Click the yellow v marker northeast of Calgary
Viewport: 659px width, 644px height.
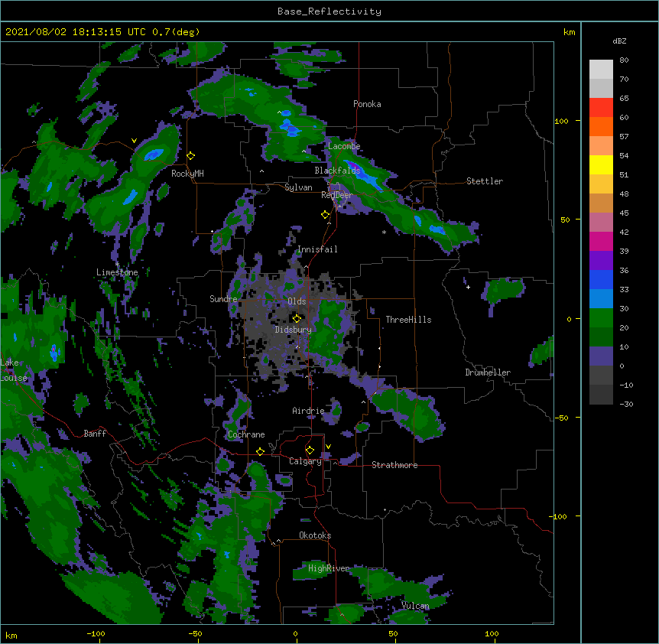[328, 447]
